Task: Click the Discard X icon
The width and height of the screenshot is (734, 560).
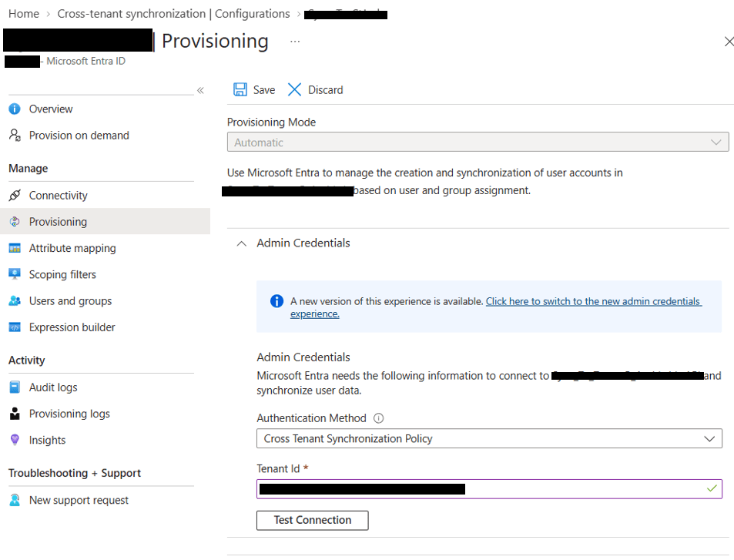Action: (x=294, y=89)
